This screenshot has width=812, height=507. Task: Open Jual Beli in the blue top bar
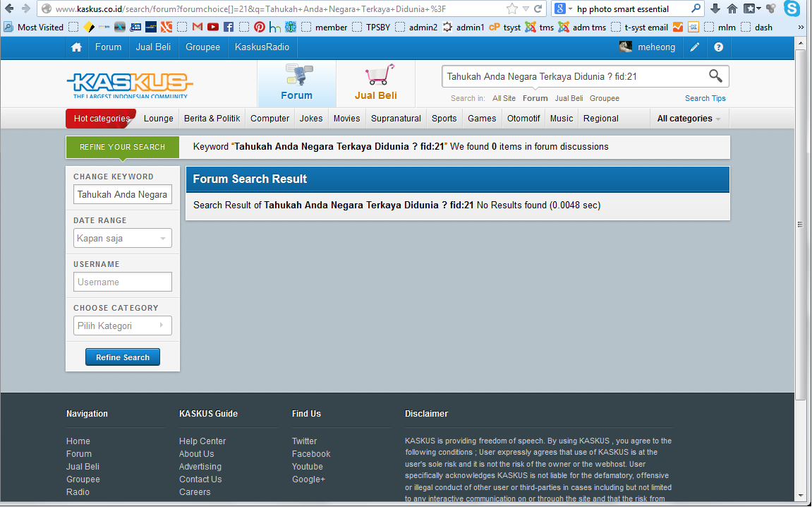[153, 47]
